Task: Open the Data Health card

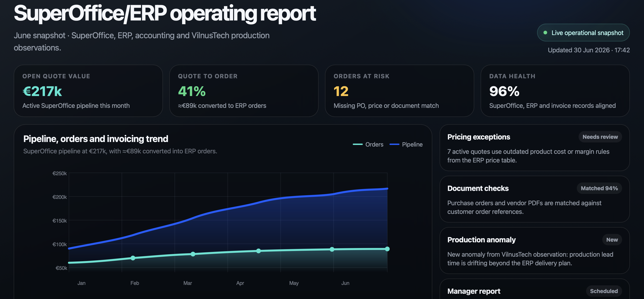Action: click(x=555, y=91)
